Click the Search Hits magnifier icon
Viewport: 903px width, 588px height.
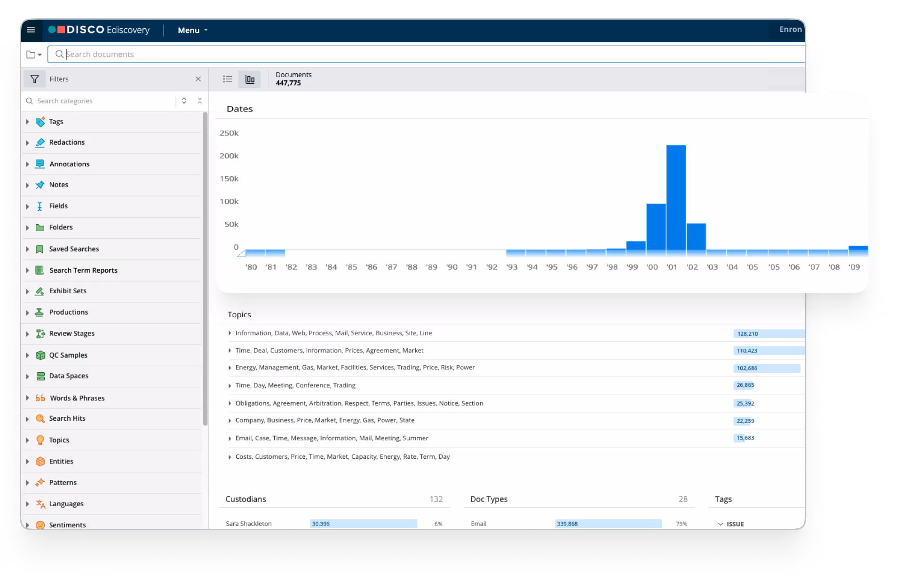40,418
